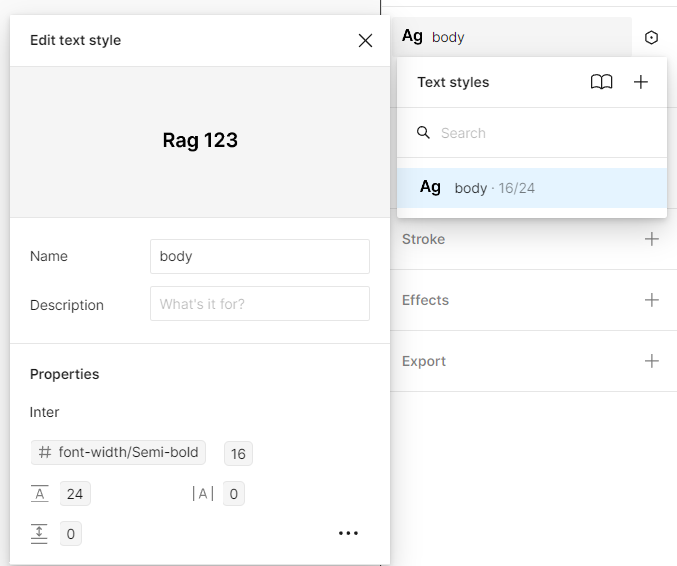This screenshot has width=677, height=566.
Task: Click the applied body style chip
Action: pyautogui.click(x=512, y=37)
